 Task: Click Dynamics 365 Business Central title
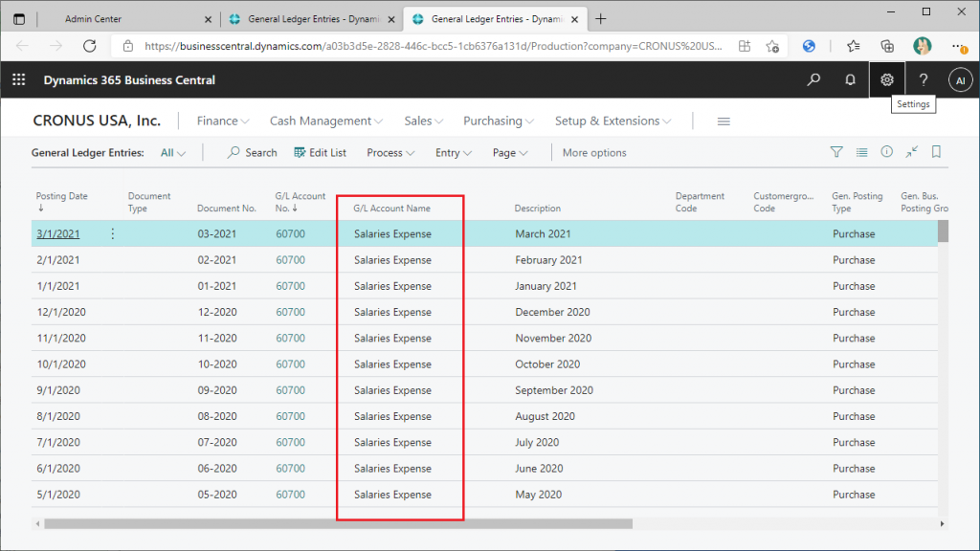coord(129,80)
